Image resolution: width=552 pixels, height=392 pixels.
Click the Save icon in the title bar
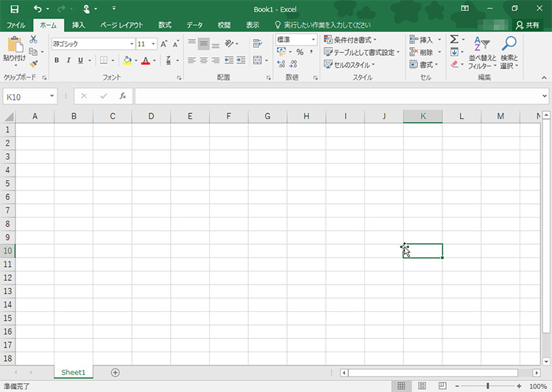14,9
